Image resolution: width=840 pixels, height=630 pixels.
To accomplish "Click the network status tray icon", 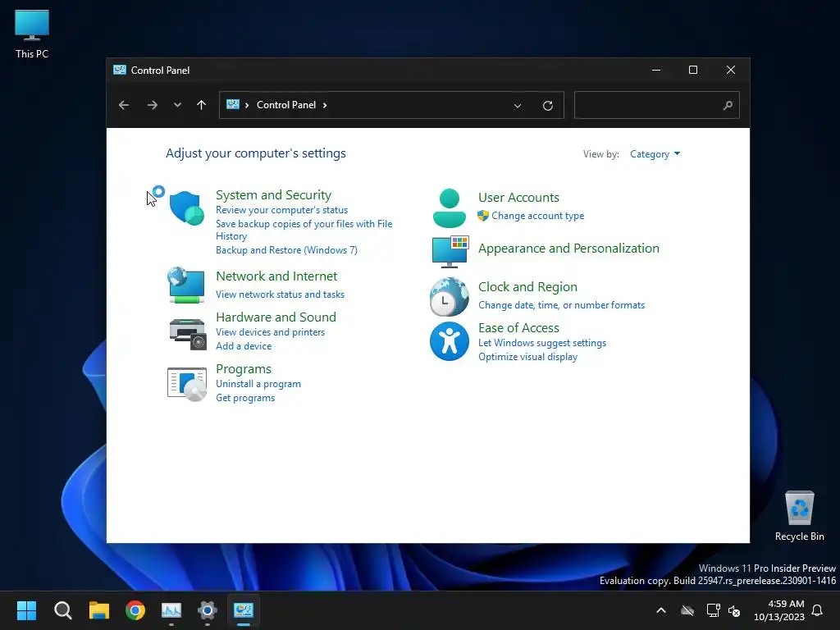I will point(713,610).
